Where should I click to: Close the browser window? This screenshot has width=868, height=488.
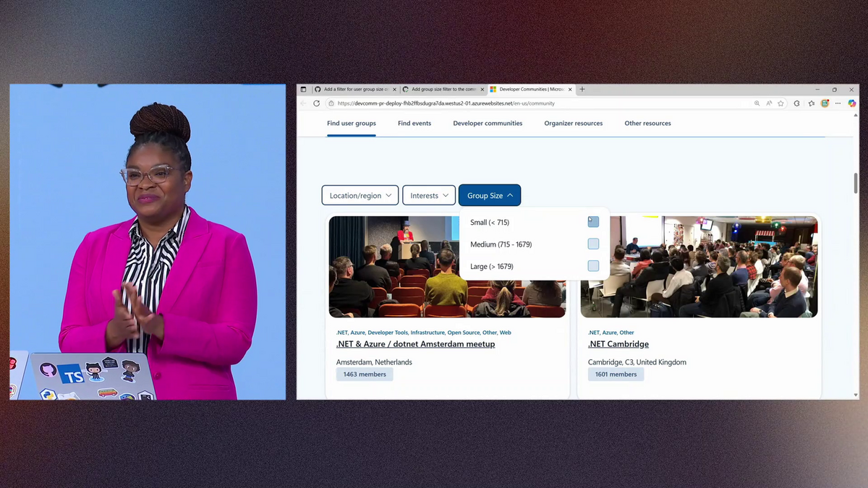click(x=851, y=90)
